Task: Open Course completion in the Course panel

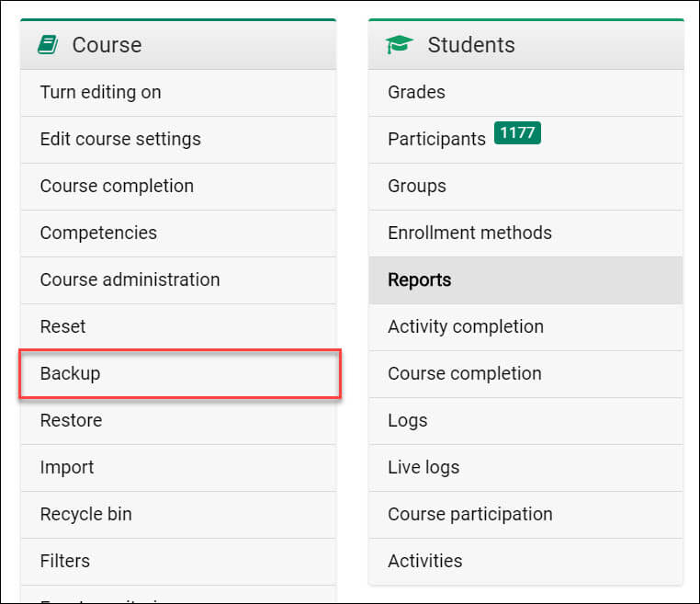Action: tap(178, 187)
